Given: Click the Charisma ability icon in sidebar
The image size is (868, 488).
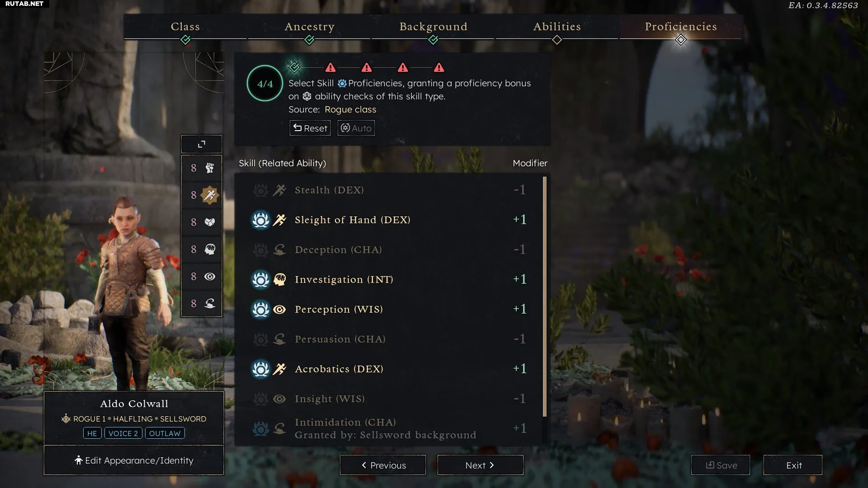Looking at the screenshot, I should [209, 304].
